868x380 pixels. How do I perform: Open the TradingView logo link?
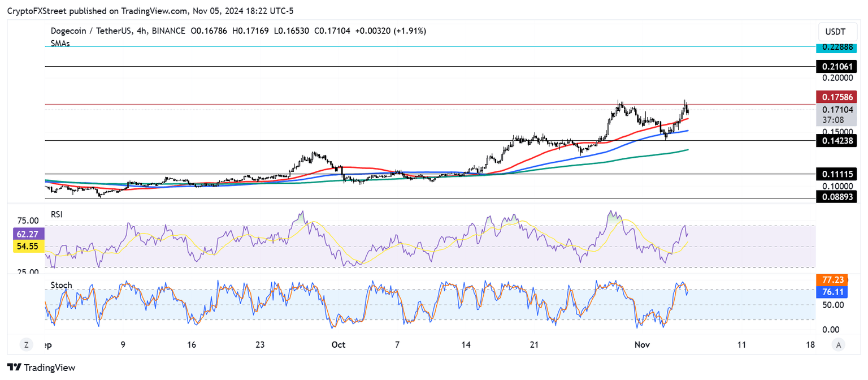pyautogui.click(x=42, y=368)
